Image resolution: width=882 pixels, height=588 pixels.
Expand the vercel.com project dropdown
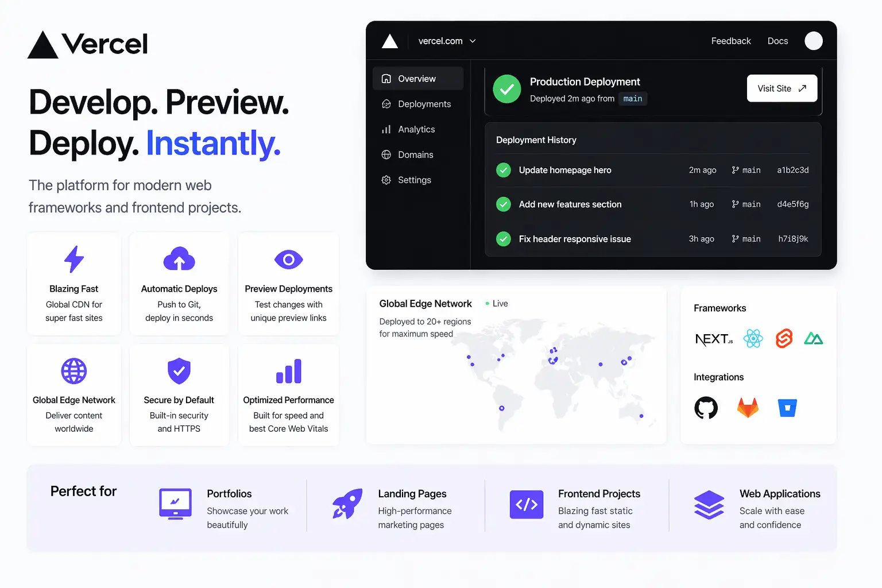click(x=447, y=41)
